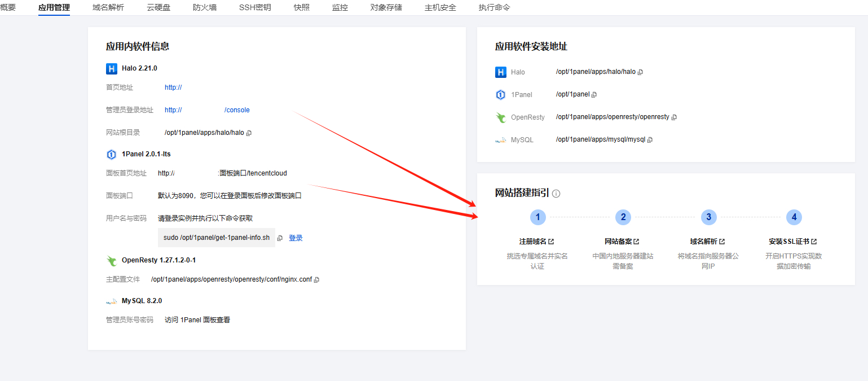This screenshot has height=381, width=868.
Task: Click the MySQL icon in install address list
Action: click(500, 140)
